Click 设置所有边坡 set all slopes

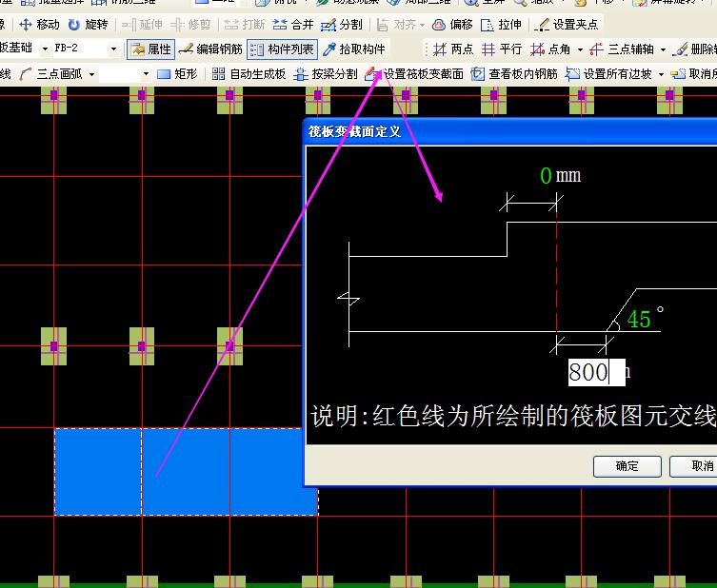click(x=608, y=73)
